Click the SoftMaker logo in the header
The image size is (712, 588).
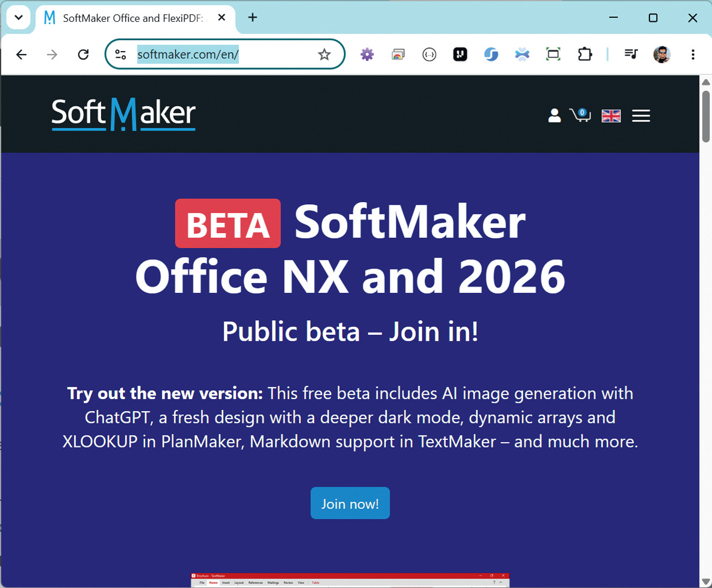[124, 114]
